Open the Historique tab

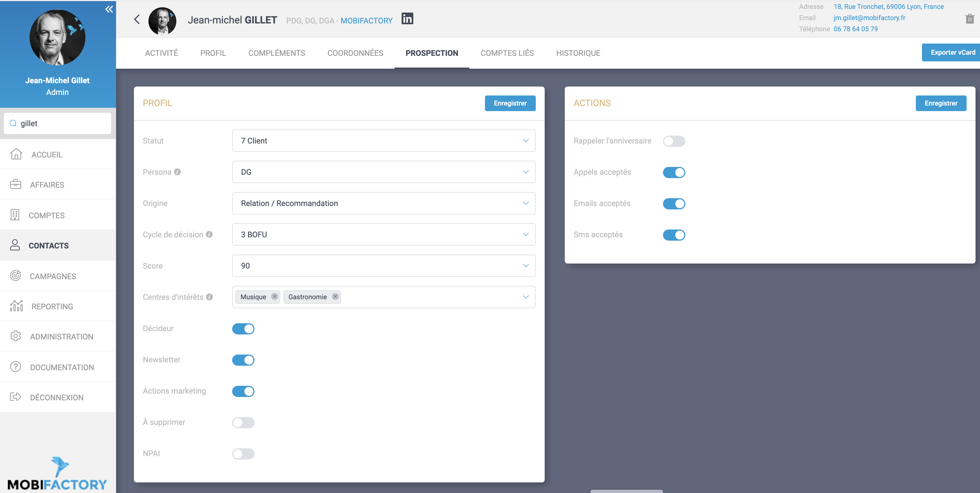coord(578,53)
